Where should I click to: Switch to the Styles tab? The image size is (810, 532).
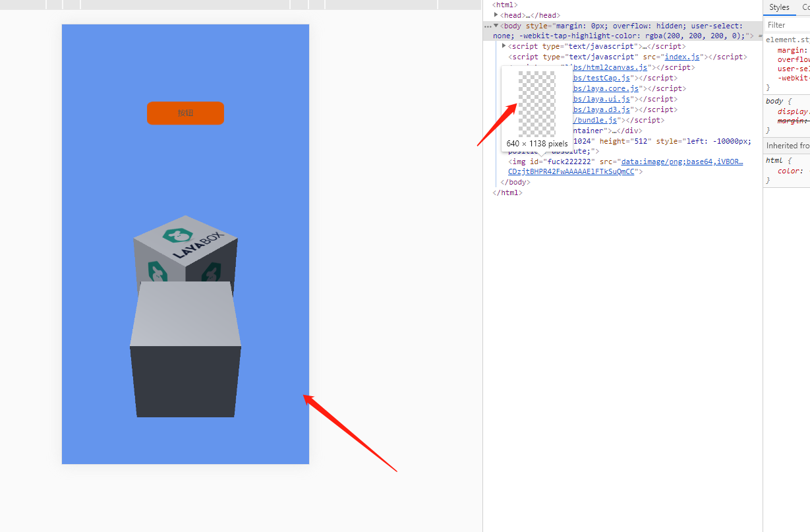click(779, 7)
